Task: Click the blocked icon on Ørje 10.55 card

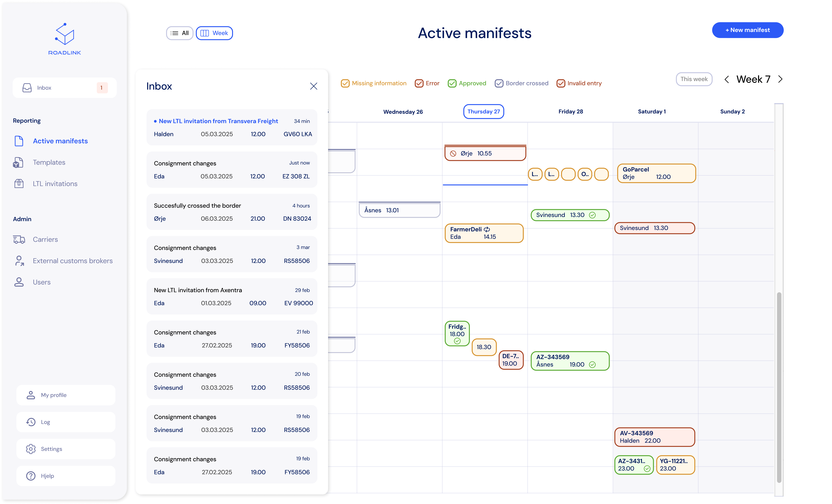Action: point(453,153)
